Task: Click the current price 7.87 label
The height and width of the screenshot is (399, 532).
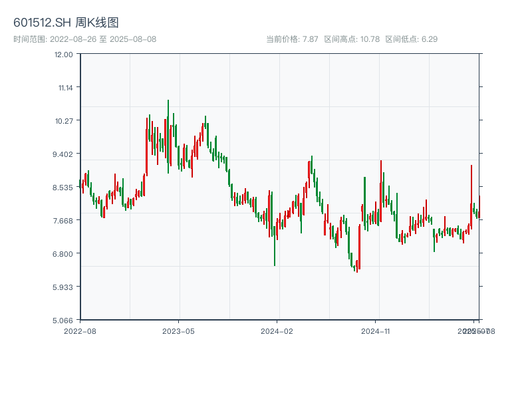Action: (x=293, y=39)
